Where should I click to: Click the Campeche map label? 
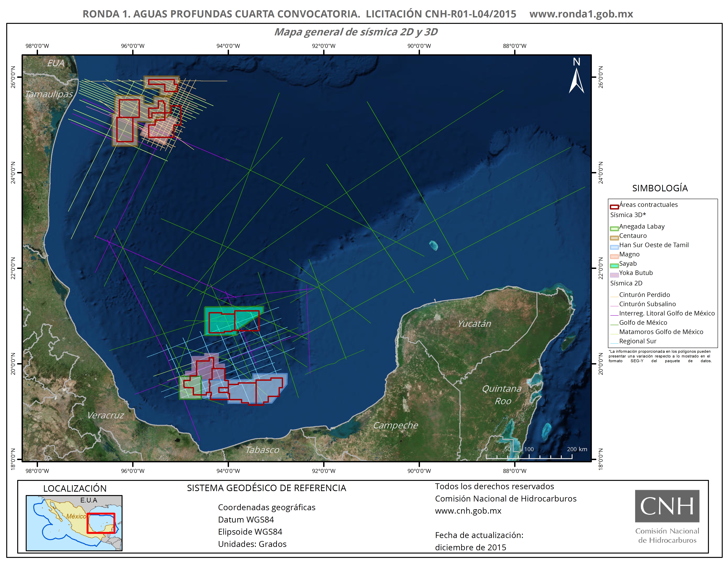tap(395, 426)
